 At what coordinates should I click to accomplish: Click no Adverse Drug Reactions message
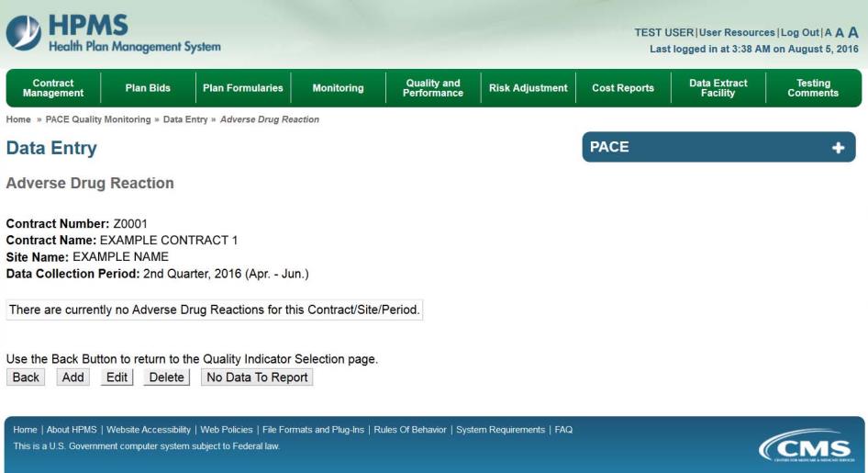214,310
